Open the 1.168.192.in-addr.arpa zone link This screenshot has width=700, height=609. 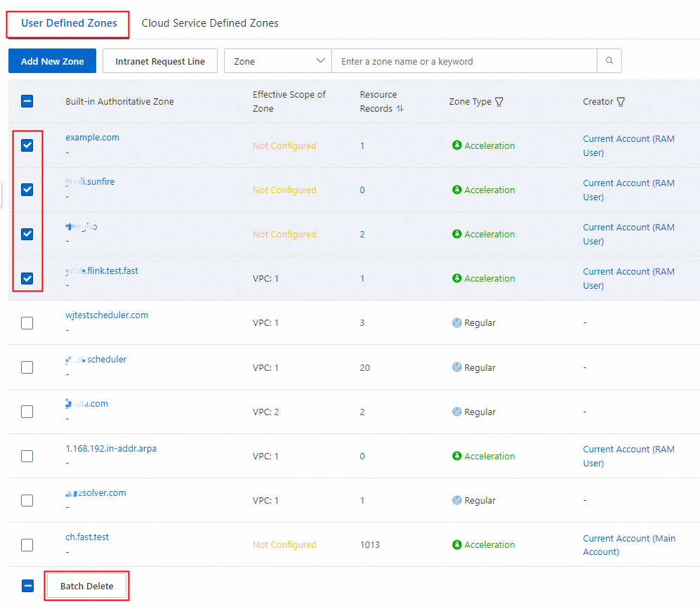pos(111,448)
